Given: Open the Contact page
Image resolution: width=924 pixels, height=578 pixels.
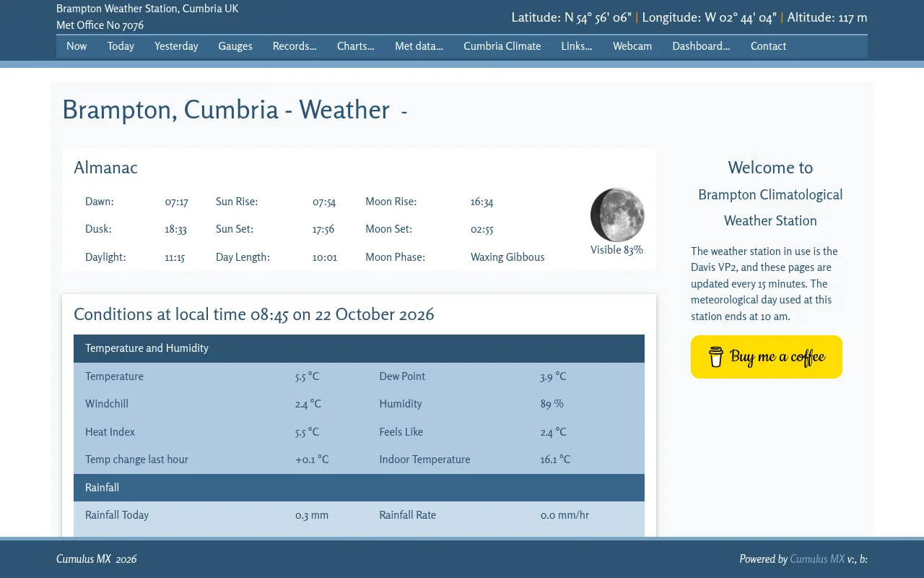Looking at the screenshot, I should 768,46.
